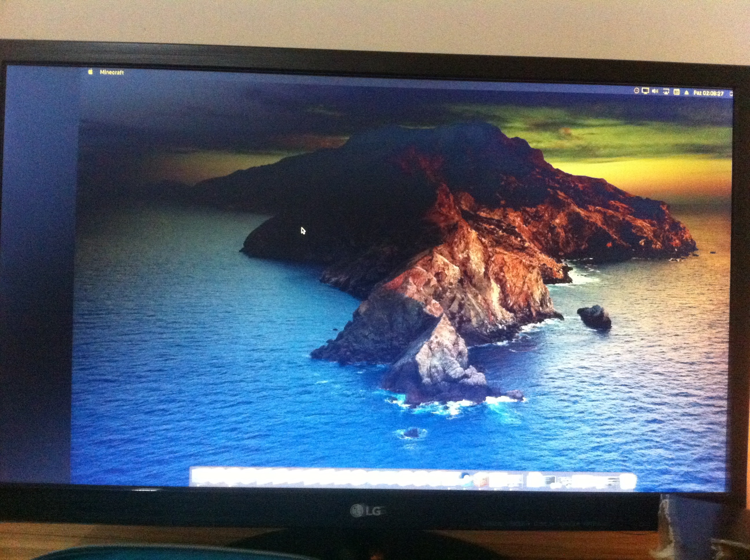Open Trash at right end of Dock
The image size is (750, 560).
[628, 482]
